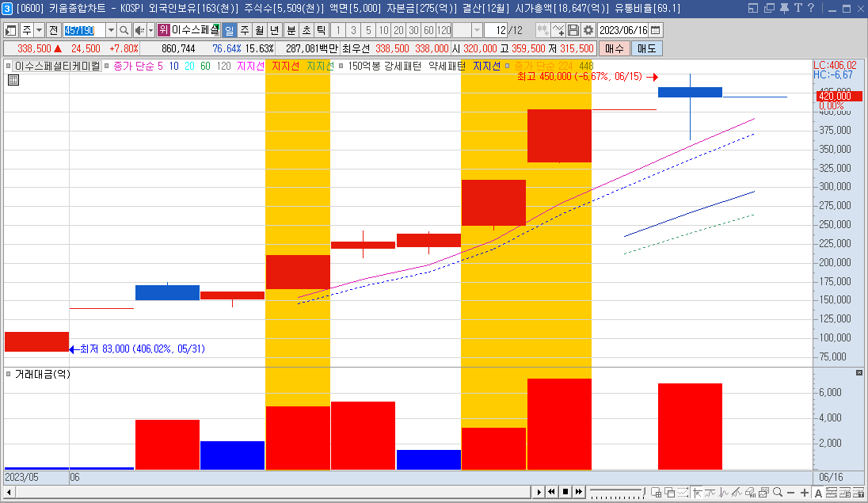Click the candlestick chart type icon
Image resolution: width=868 pixels, height=503 pixels.
(542, 30)
